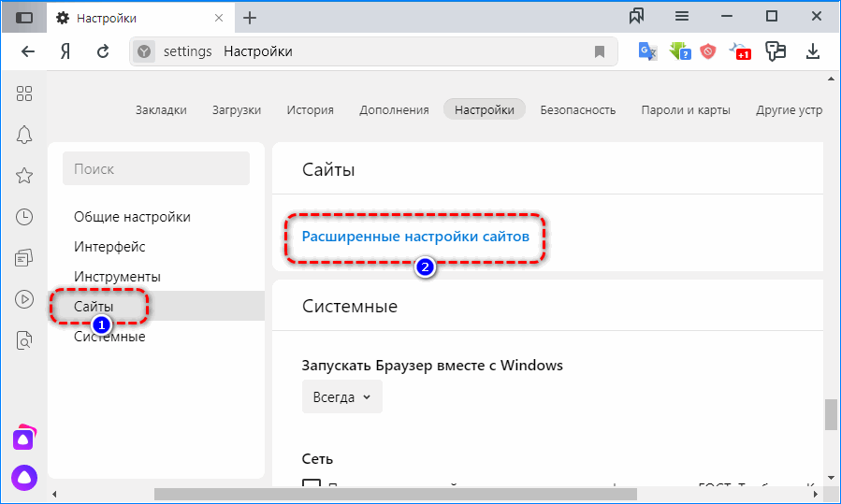Viewport: 841px width, 504px height.
Task: Close the Настройки browser tab
Action: click(219, 18)
